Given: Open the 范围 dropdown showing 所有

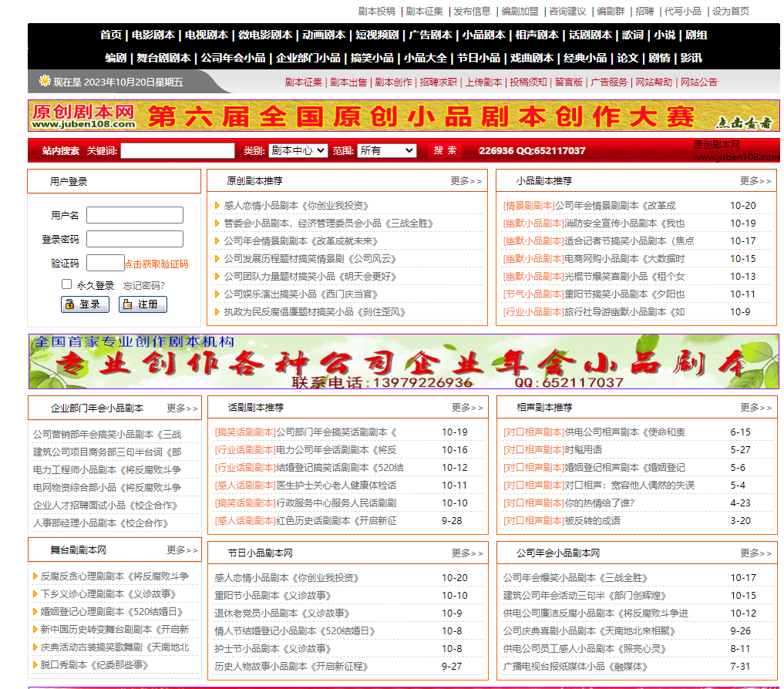Looking at the screenshot, I should point(386,150).
